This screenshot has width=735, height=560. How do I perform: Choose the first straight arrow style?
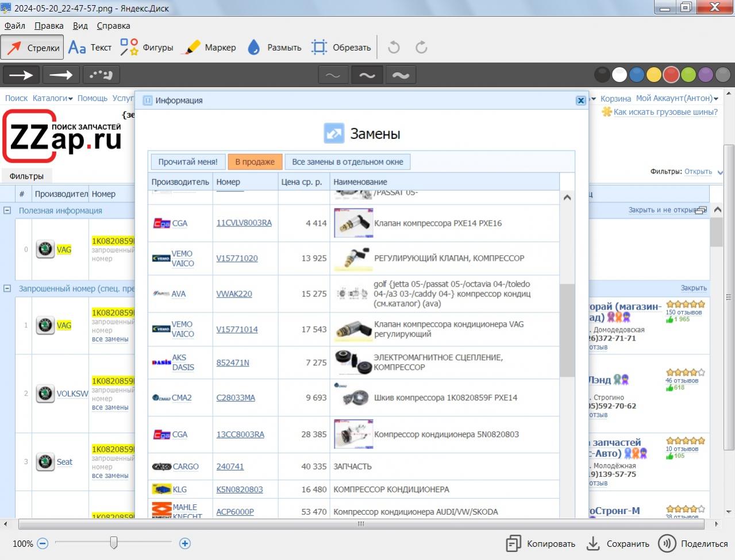[x=21, y=75]
